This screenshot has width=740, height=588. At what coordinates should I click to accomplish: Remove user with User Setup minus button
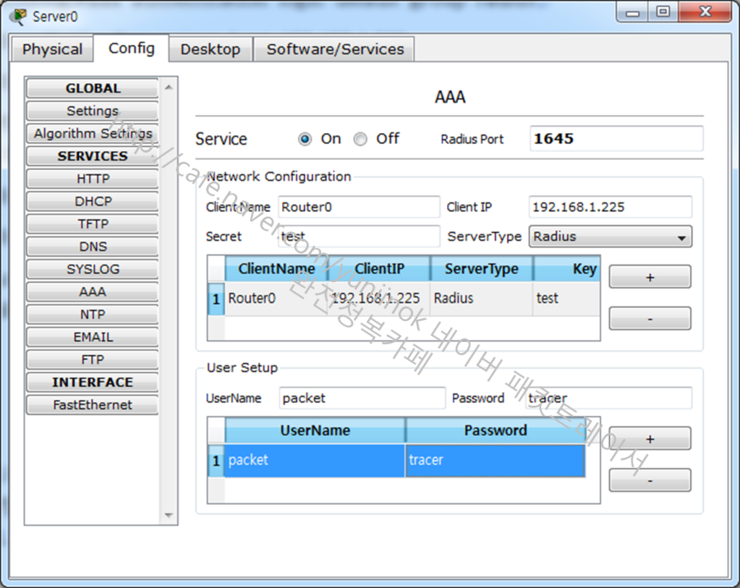pos(650,480)
